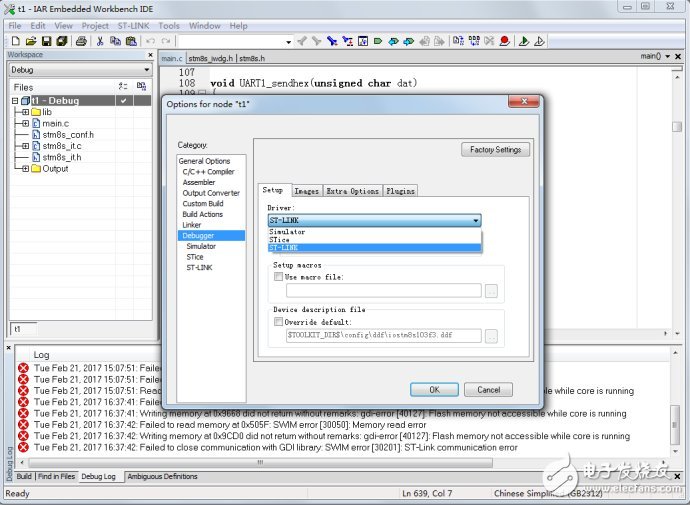This screenshot has height=505, width=690.
Task: Enable the Use macro file checkbox
Action: click(278, 277)
